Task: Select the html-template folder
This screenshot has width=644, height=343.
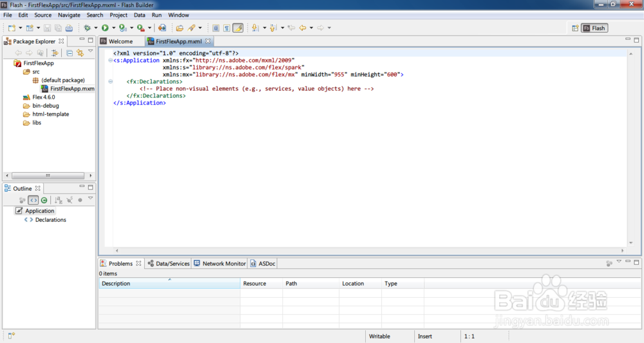Action: coord(46,114)
